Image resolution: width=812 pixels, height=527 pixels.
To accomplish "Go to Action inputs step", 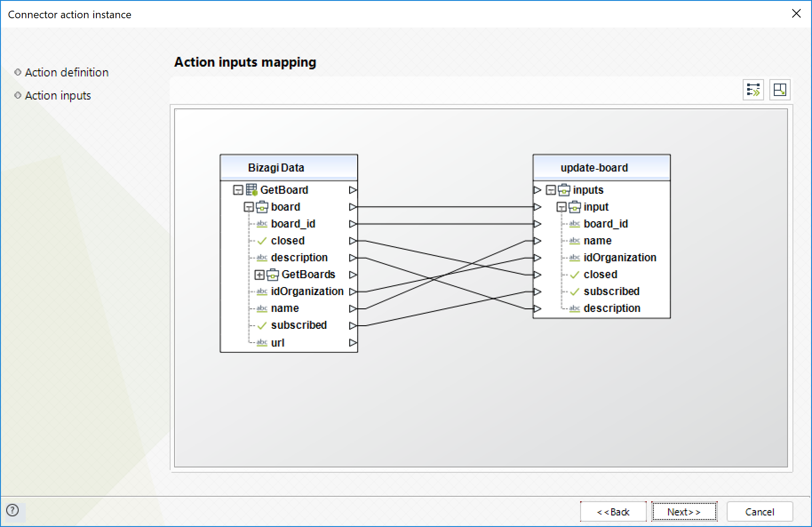I will (58, 96).
